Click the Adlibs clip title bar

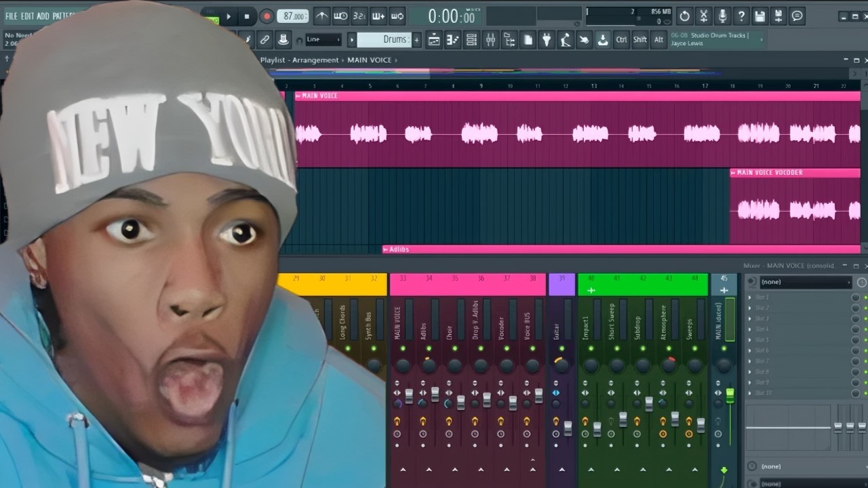[x=621, y=249]
